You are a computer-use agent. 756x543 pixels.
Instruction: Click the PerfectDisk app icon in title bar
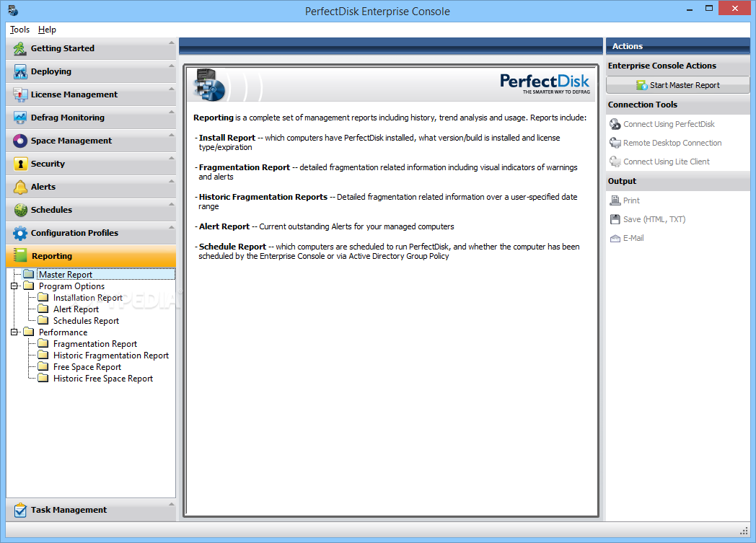[x=13, y=10]
